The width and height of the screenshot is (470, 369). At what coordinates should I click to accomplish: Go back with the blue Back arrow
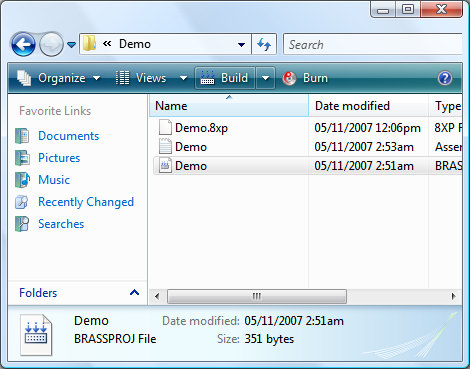pyautogui.click(x=23, y=44)
